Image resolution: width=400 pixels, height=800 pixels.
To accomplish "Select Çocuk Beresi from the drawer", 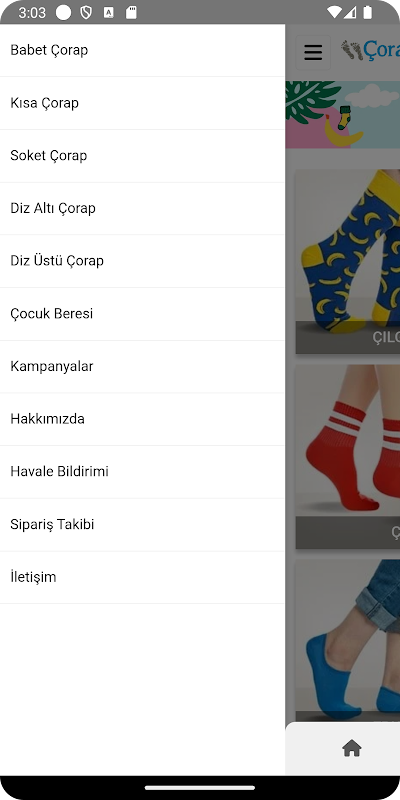I will 142,314.
